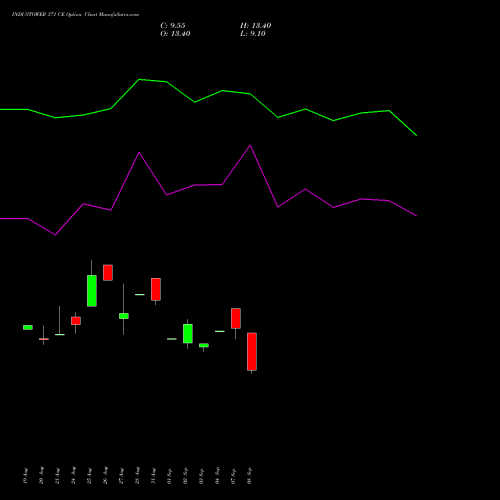The image size is (500, 500).
Task: Select the green candle for 02 Sep
Action: [188, 333]
